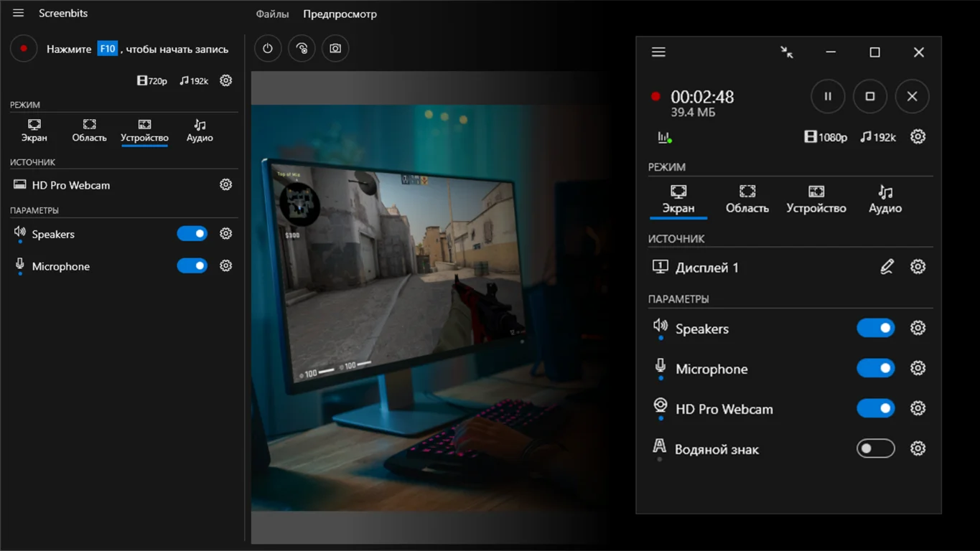Open HD Pro Webcam source settings gear
The width and height of the screenshot is (980, 551).
[225, 185]
